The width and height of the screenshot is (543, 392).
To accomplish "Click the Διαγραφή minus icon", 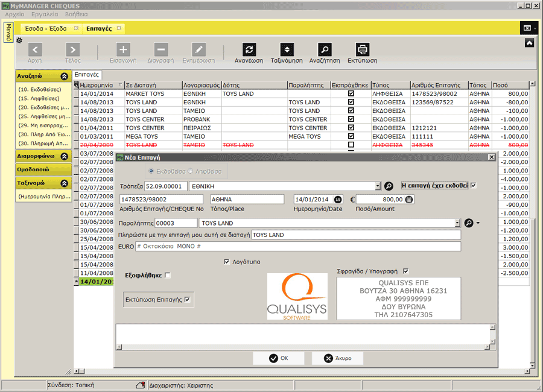I will (160, 49).
